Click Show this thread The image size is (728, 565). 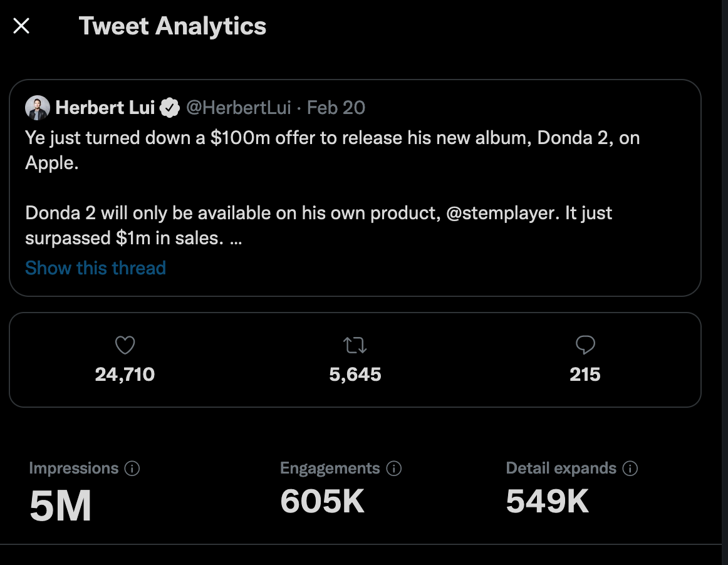(x=95, y=268)
